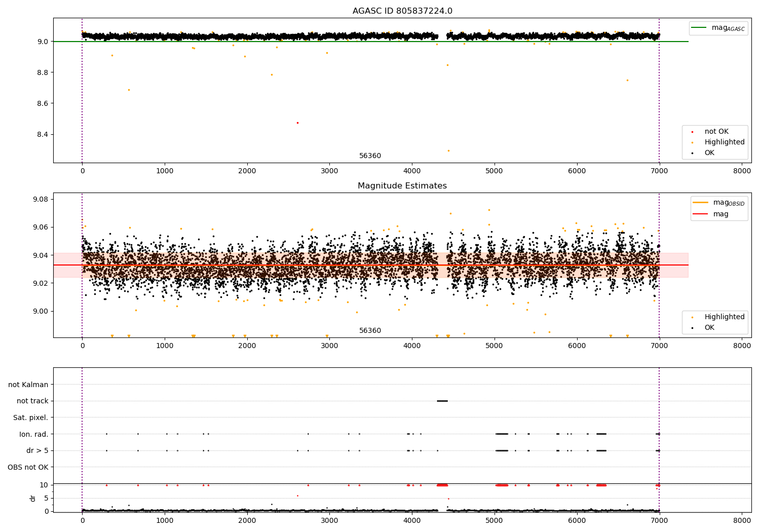760x532 pixels.
Task: Click the 'mag AGASC' legend label
Action: pyautogui.click(x=728, y=28)
